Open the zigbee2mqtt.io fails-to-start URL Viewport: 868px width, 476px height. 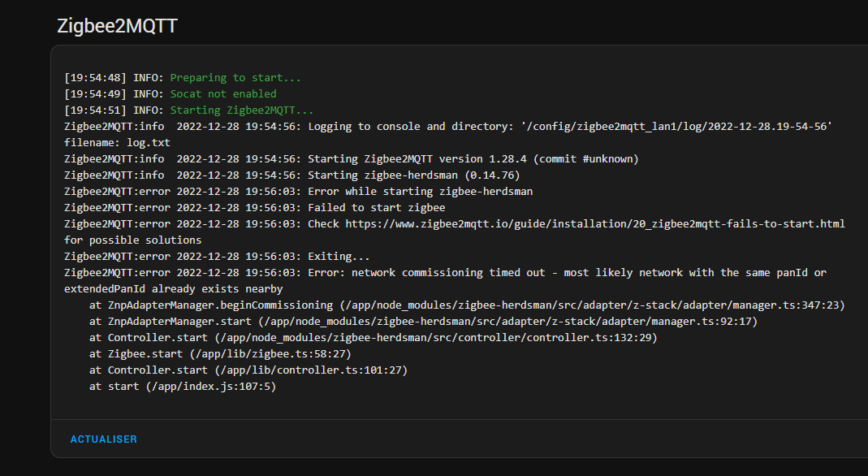pos(595,223)
